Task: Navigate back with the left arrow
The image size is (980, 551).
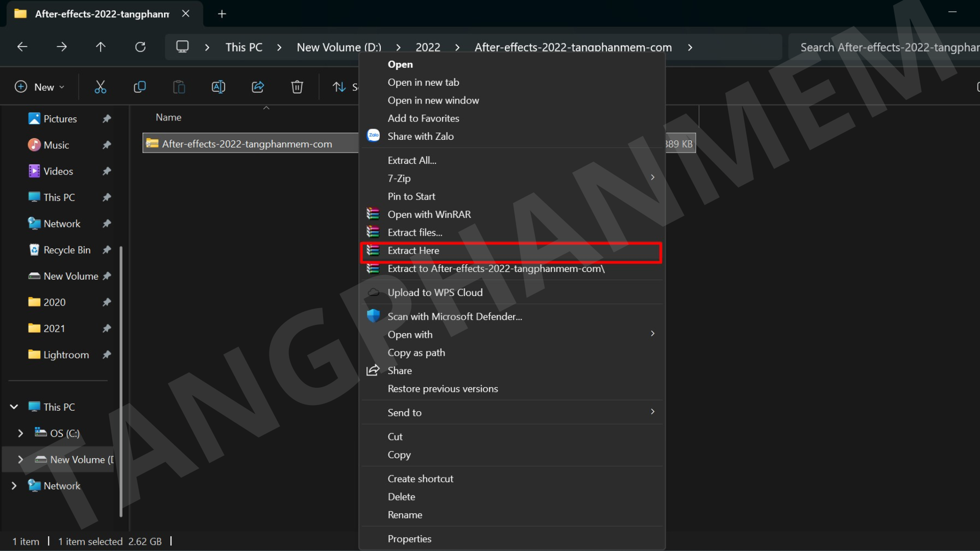Action: [22, 47]
